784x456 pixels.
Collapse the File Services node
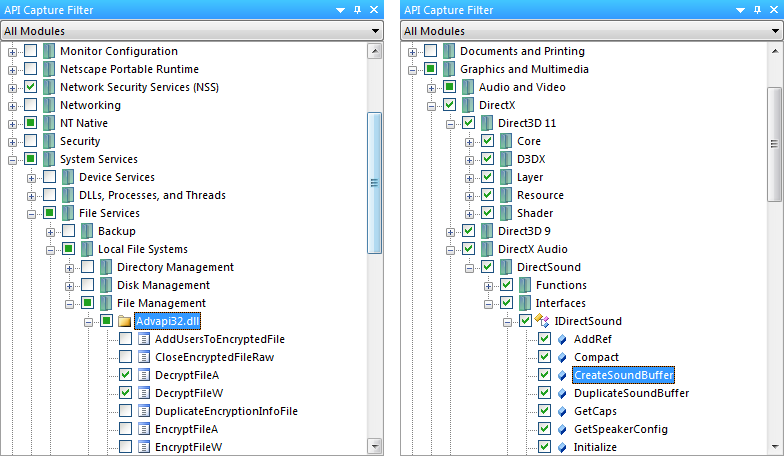pos(32,214)
